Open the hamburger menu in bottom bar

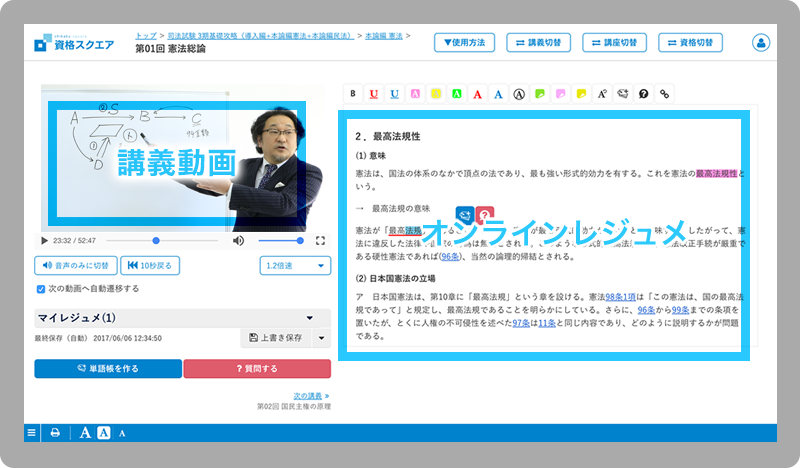tap(32, 433)
